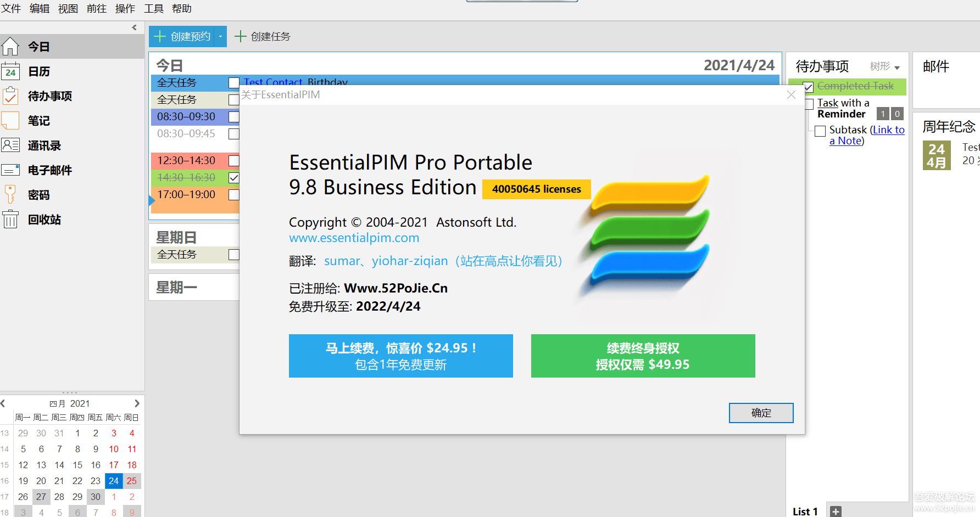
Task: Select date 10 in the mini calendar
Action: (x=114, y=449)
